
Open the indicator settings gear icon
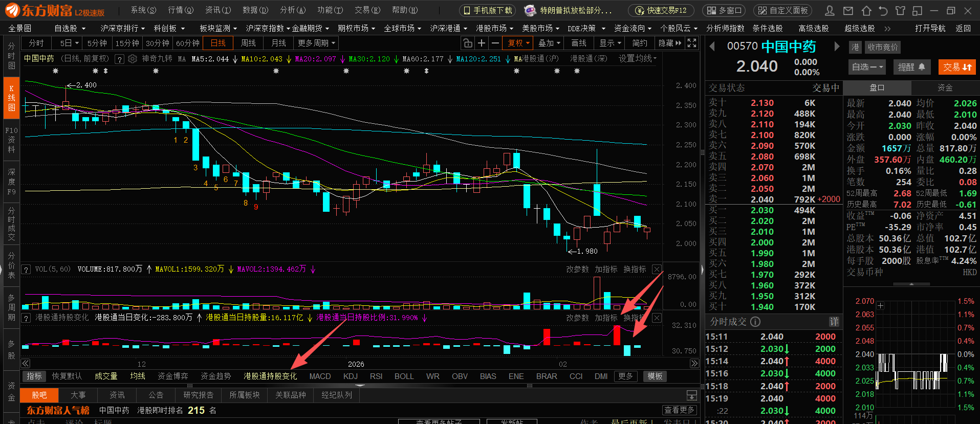point(133,59)
